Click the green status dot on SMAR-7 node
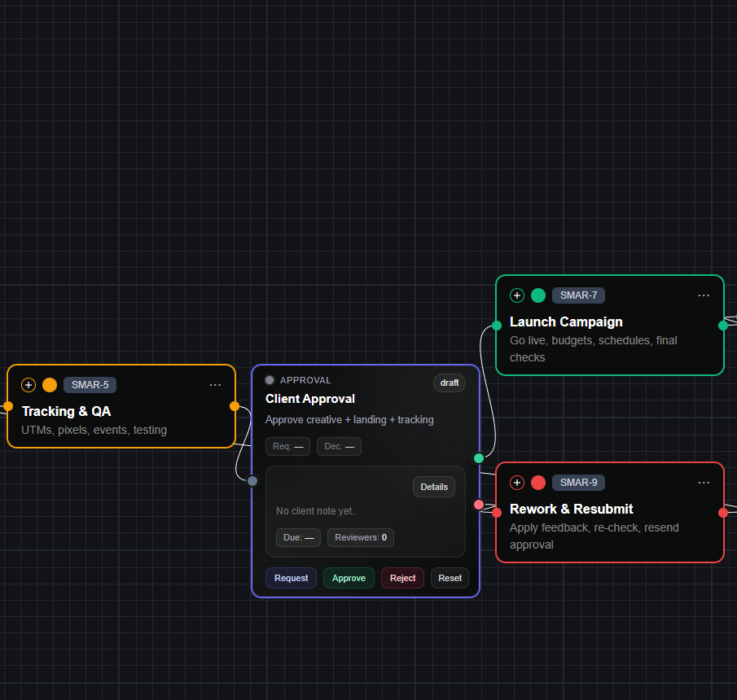Image resolution: width=737 pixels, height=700 pixels. [x=538, y=295]
